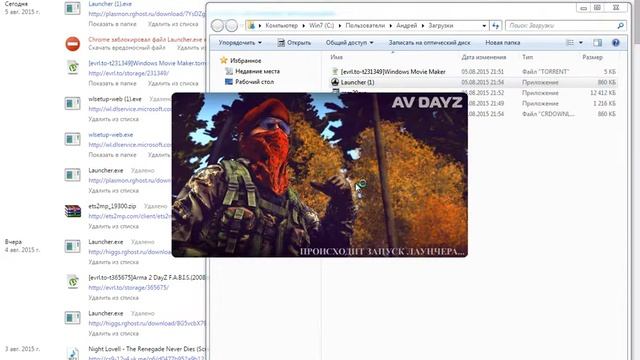Sort files by the Имя column header
Screen dimensions: 640x360
click(x=336, y=57)
